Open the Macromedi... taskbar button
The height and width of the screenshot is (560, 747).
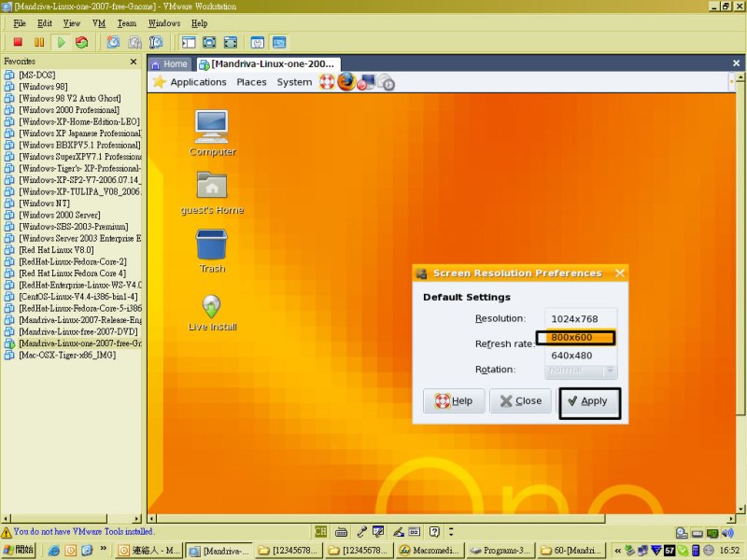coord(430,551)
